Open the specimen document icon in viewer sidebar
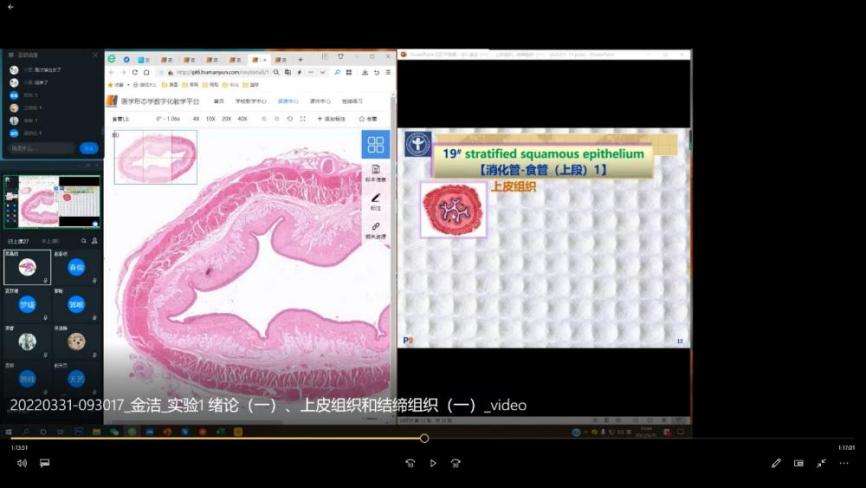This screenshot has height=488, width=866. tap(376, 172)
